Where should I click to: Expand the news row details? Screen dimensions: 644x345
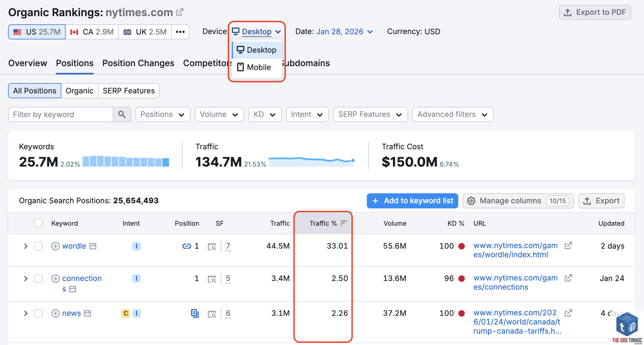click(26, 313)
